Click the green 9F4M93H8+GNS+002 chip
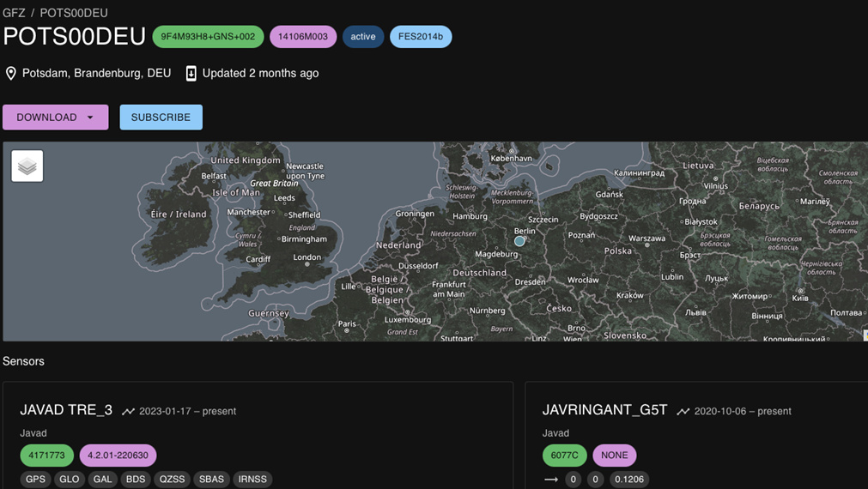This screenshot has width=868, height=489. (208, 37)
